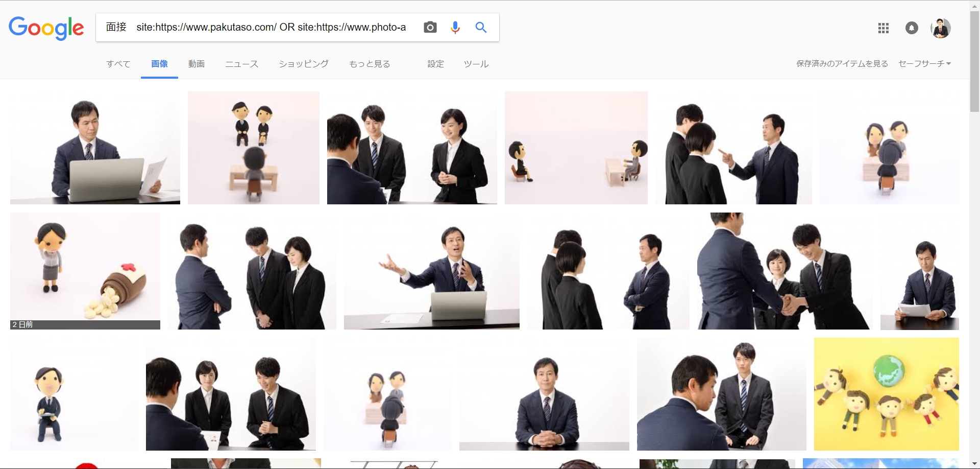The width and height of the screenshot is (980, 469).
Task: Click the Google logo
Action: (46, 28)
